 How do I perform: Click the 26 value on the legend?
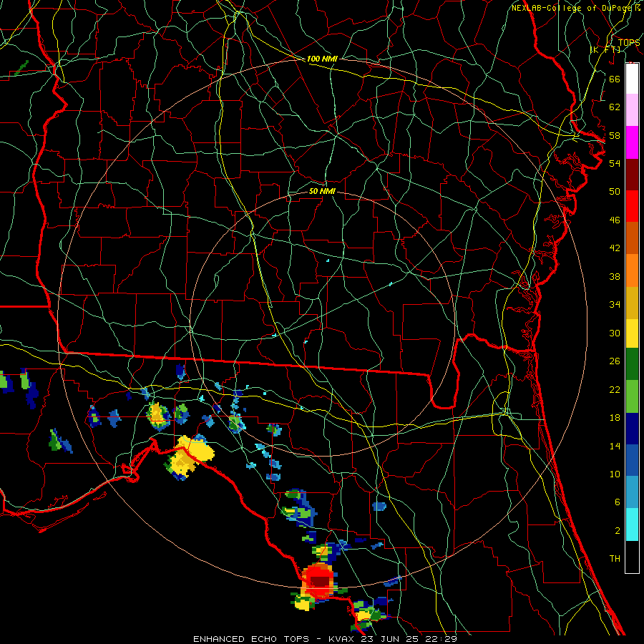click(x=615, y=361)
